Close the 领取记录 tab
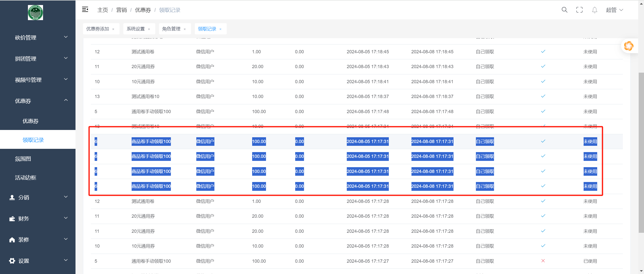Viewport: 644px width, 274px height. [x=220, y=29]
